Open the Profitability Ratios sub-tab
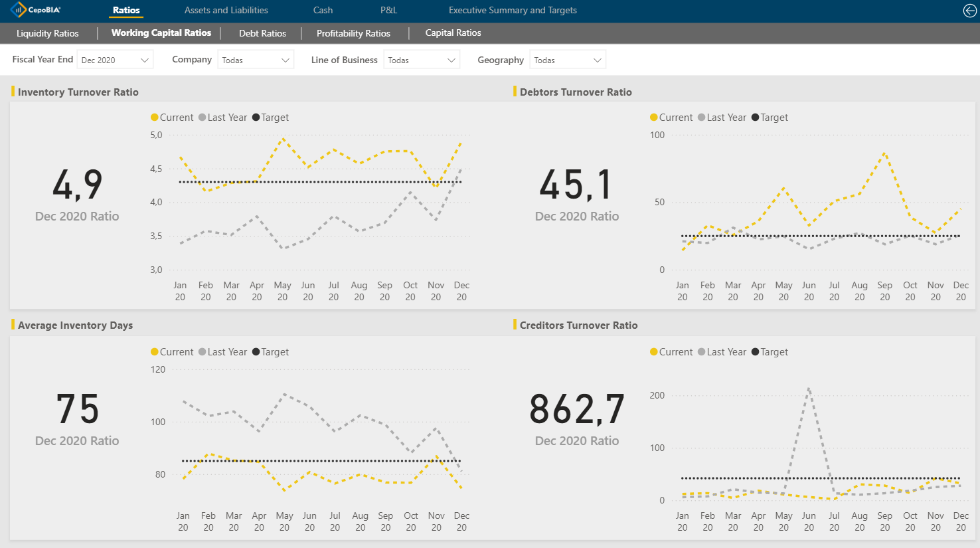The height and width of the screenshot is (548, 980). click(x=353, y=33)
